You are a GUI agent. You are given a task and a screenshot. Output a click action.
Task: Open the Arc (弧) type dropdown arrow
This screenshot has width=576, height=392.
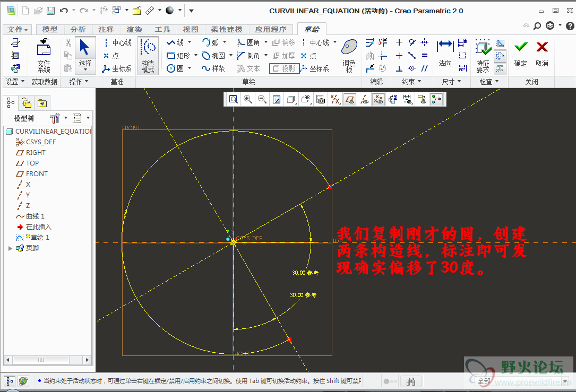click(x=225, y=42)
